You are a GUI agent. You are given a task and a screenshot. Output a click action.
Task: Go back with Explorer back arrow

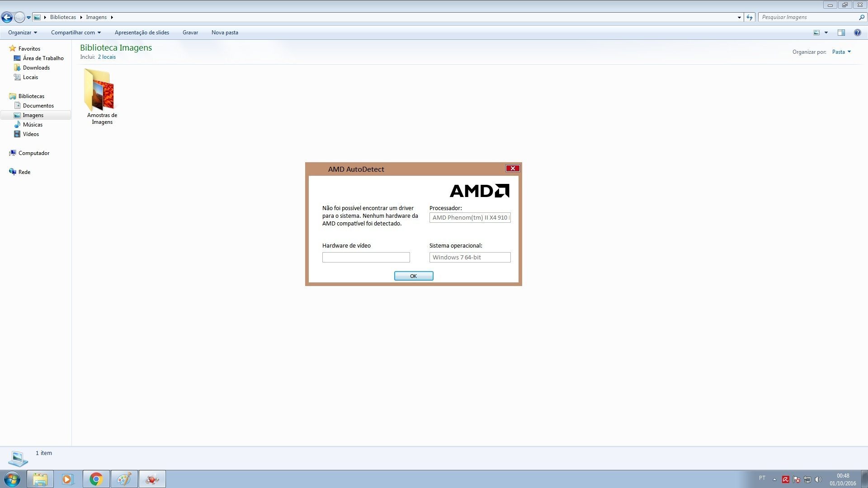7,18
